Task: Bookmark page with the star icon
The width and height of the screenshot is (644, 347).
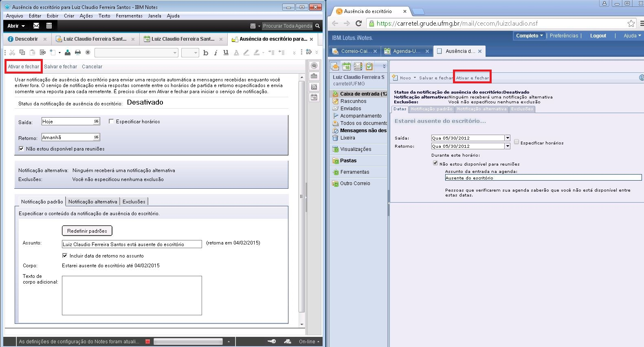Action: coord(631,24)
